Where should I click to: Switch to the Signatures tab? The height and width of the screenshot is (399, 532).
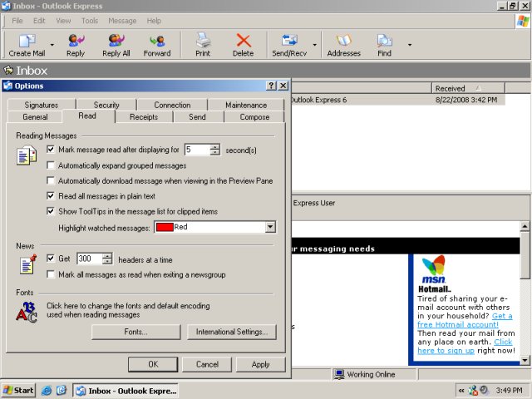[x=42, y=105]
